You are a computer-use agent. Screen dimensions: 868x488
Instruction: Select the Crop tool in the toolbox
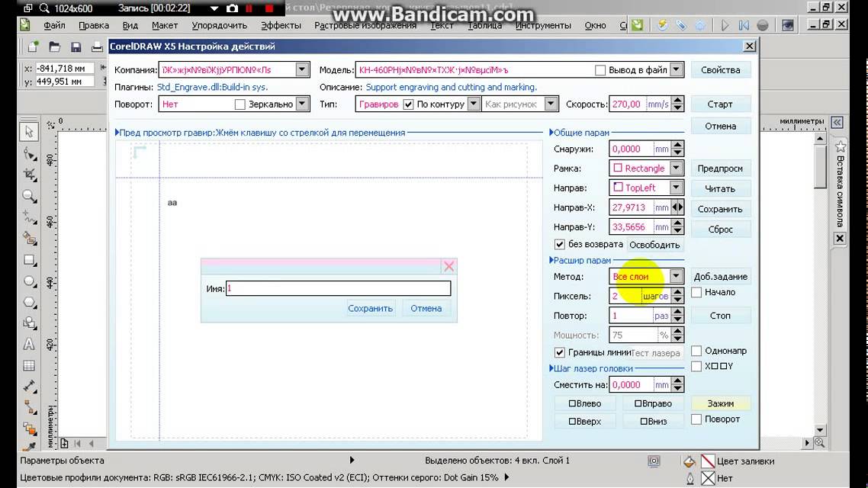point(29,175)
